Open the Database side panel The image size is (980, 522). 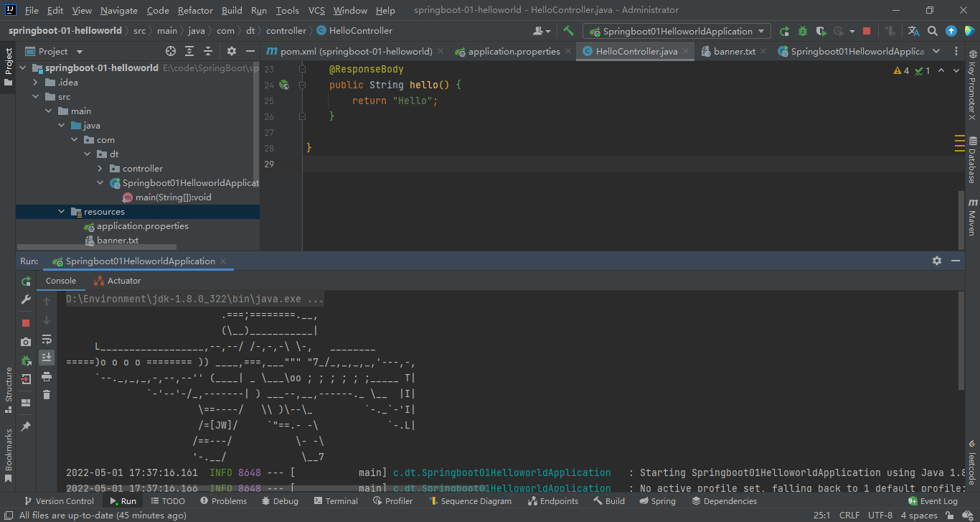pos(972,159)
